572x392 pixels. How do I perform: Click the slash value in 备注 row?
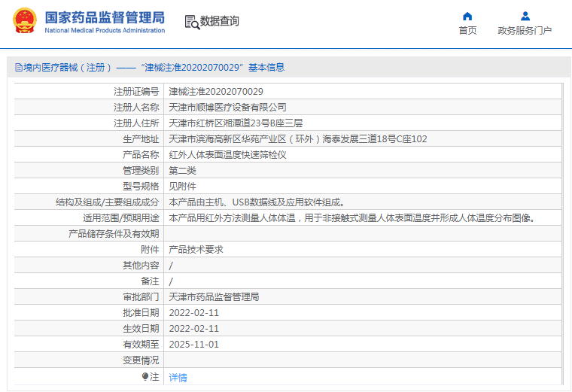pos(171,281)
